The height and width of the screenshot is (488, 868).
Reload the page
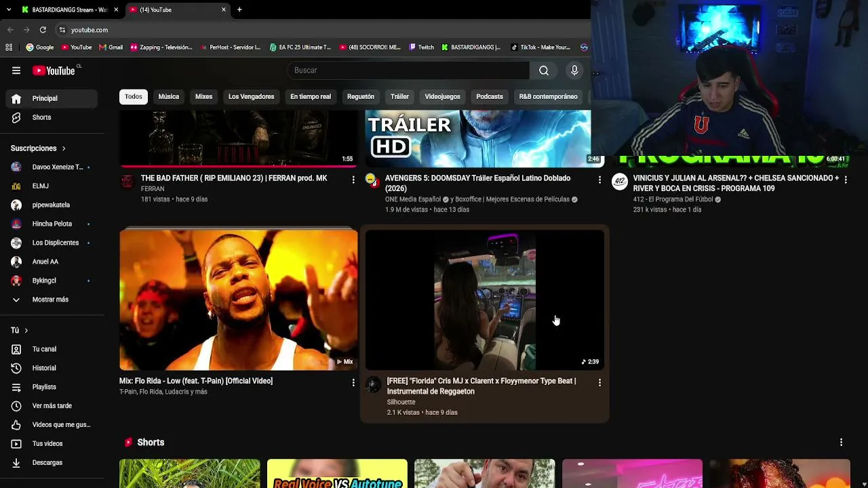click(43, 30)
